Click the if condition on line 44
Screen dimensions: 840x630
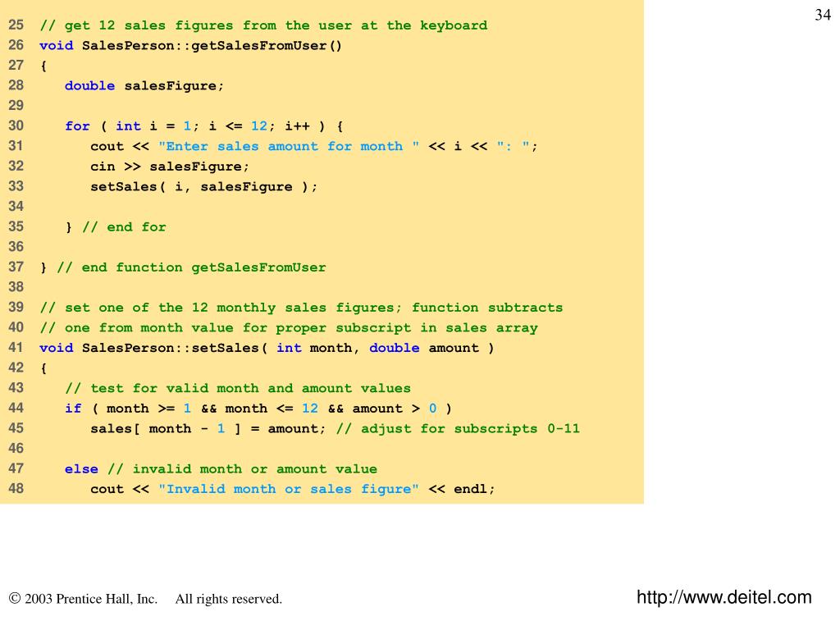258,409
